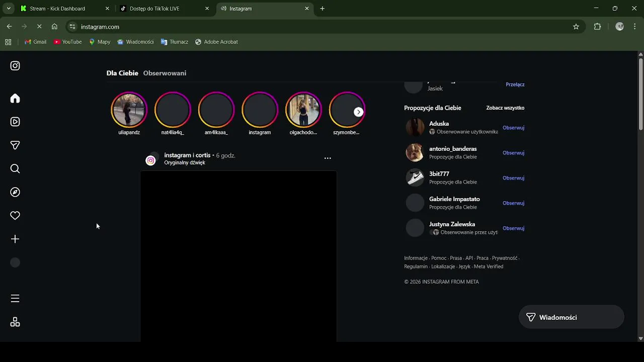Follow 3bit777 with Obserwuj
Screen dimensions: 644x362
pos(513,178)
